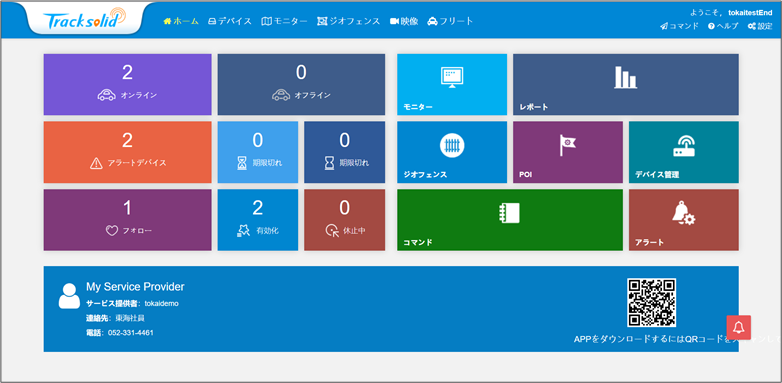The height and width of the screenshot is (383, 782).
Task: Click the デバイス管理 tile label
Action: click(x=657, y=175)
